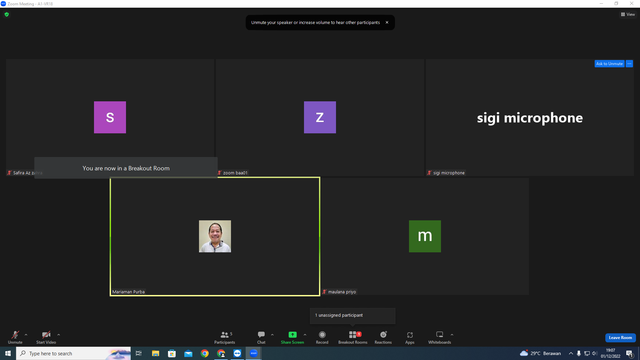Show hidden system tray icons
640x360 pixels.
click(571, 353)
